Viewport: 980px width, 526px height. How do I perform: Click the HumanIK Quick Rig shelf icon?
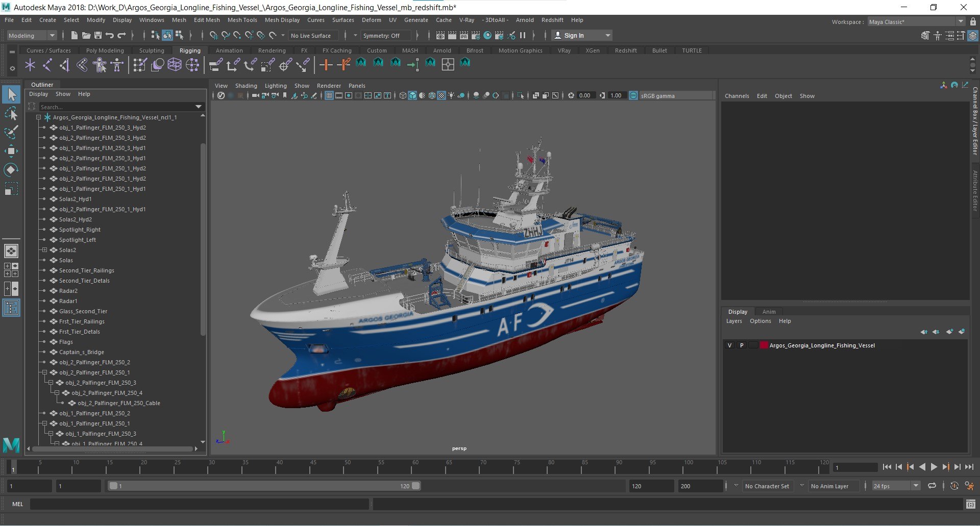coord(100,65)
